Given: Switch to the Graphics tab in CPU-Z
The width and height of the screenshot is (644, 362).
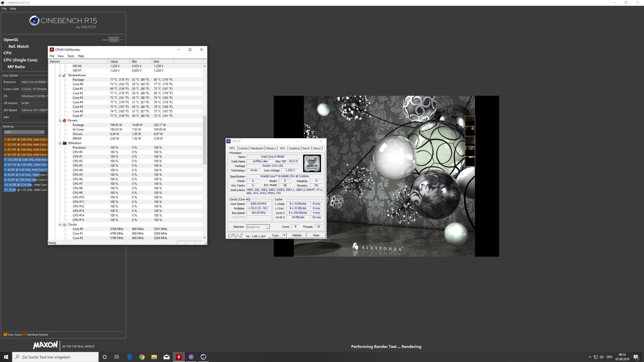Looking at the screenshot, I should pyautogui.click(x=294, y=148).
